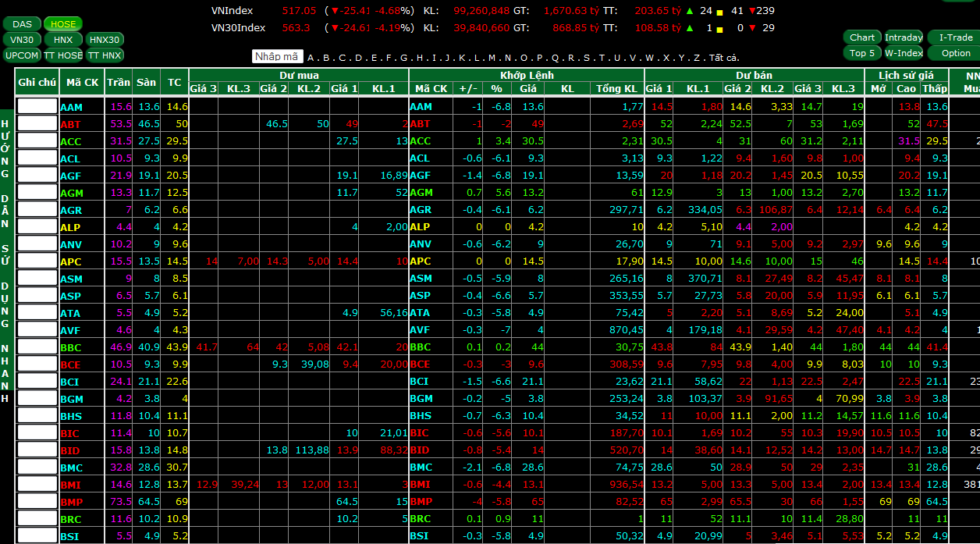Image resolution: width=980 pixels, height=544 pixels.
Task: Focus the Nhập mã stock code field
Action: pos(277,56)
